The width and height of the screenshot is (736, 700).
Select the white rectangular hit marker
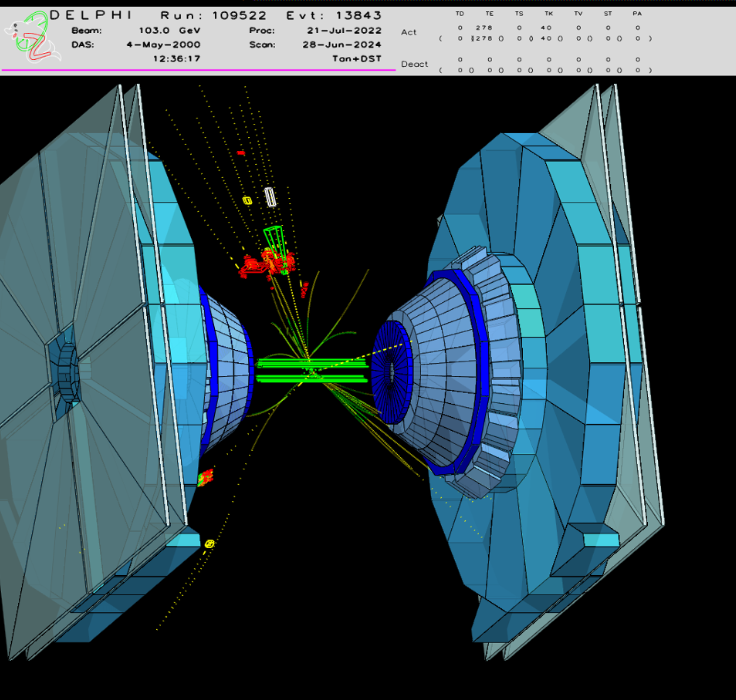(269, 196)
